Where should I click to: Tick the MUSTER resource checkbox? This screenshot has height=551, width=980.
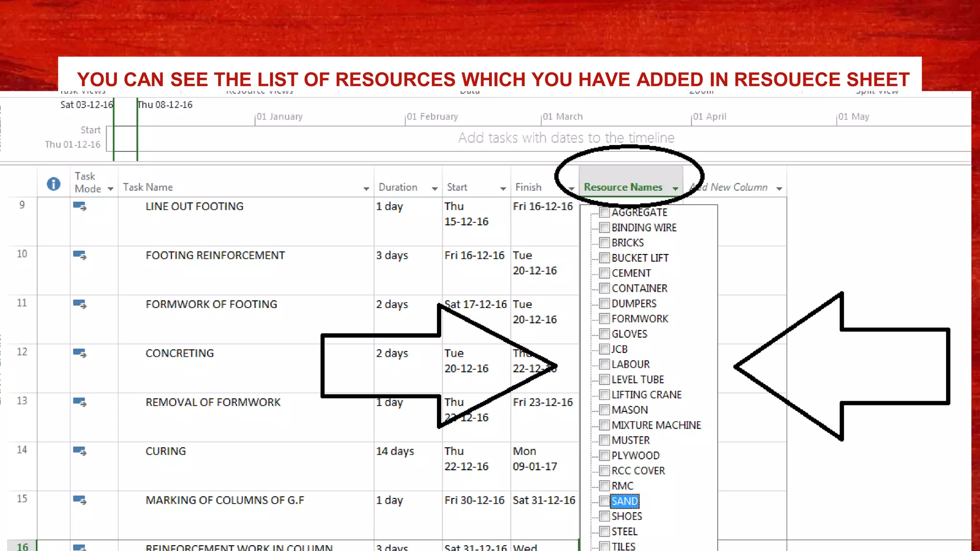[x=604, y=441]
